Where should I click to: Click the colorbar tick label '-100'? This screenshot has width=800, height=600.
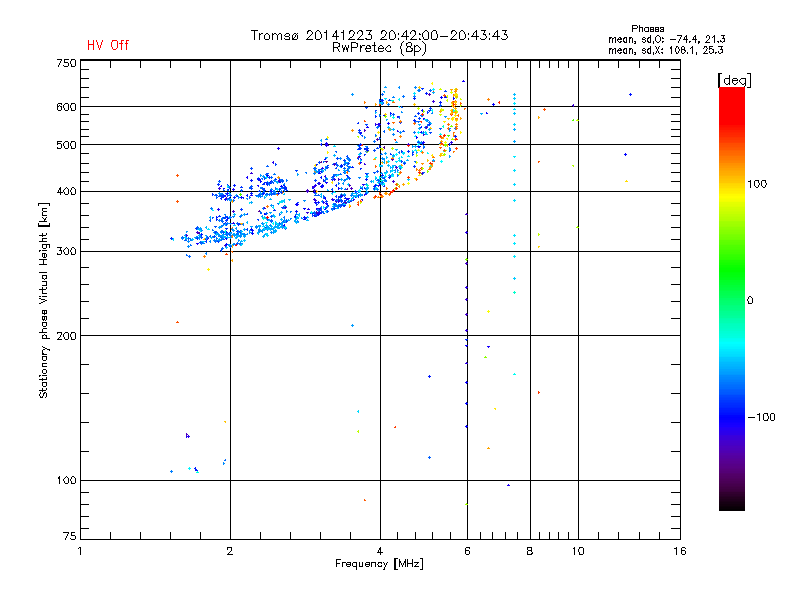(x=762, y=417)
